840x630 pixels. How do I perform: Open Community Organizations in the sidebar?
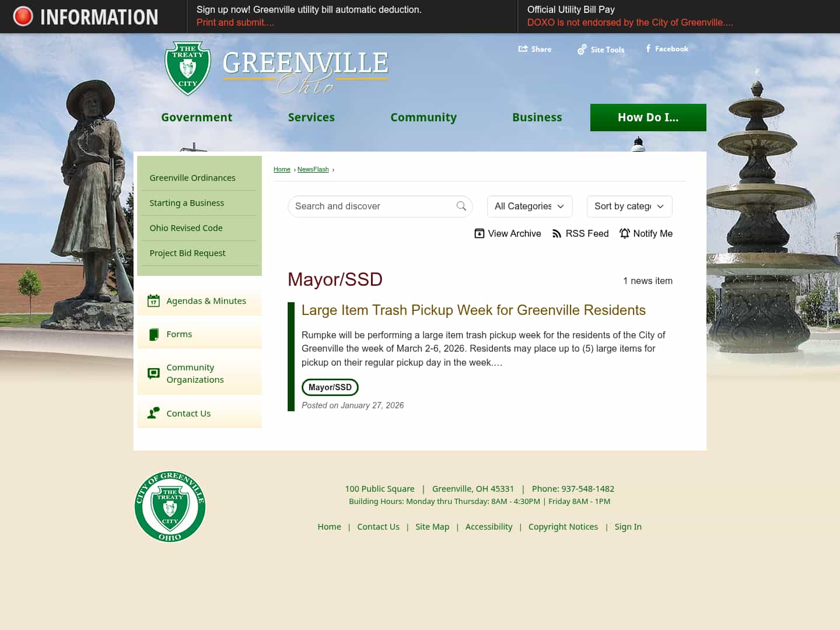click(194, 373)
